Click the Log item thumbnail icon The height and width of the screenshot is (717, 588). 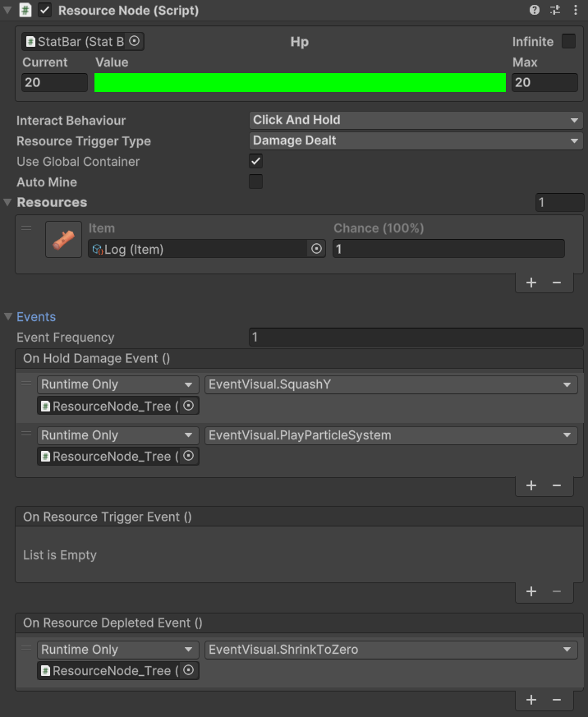63,239
